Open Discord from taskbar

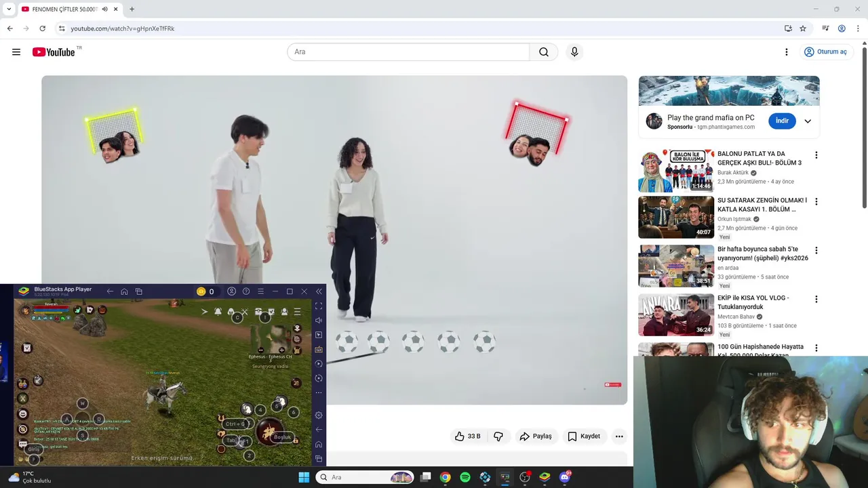point(565,477)
